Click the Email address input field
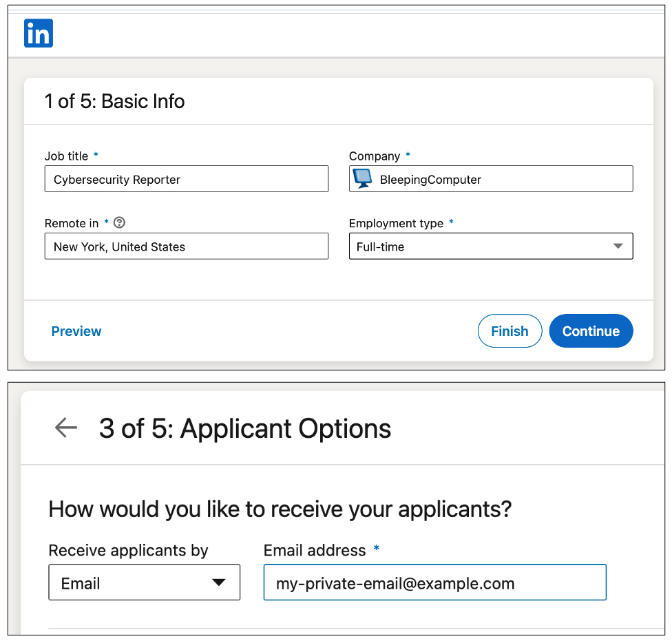The width and height of the screenshot is (672, 643). point(434,582)
